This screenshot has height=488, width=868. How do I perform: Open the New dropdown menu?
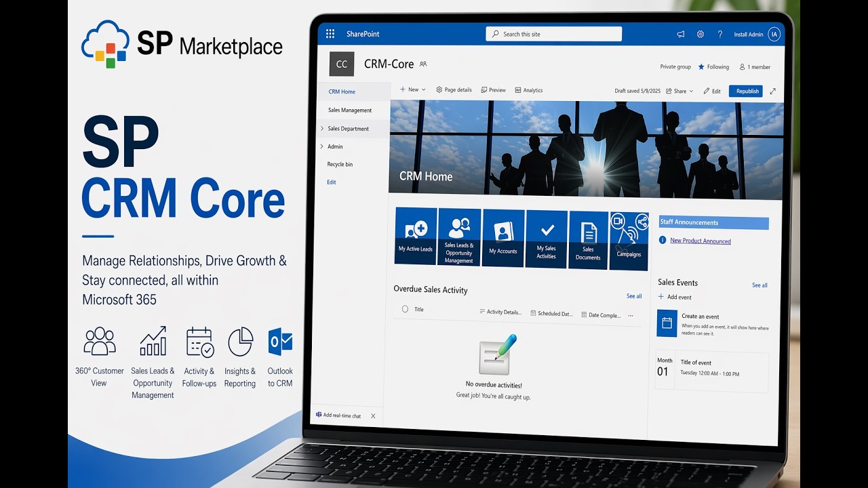(412, 89)
